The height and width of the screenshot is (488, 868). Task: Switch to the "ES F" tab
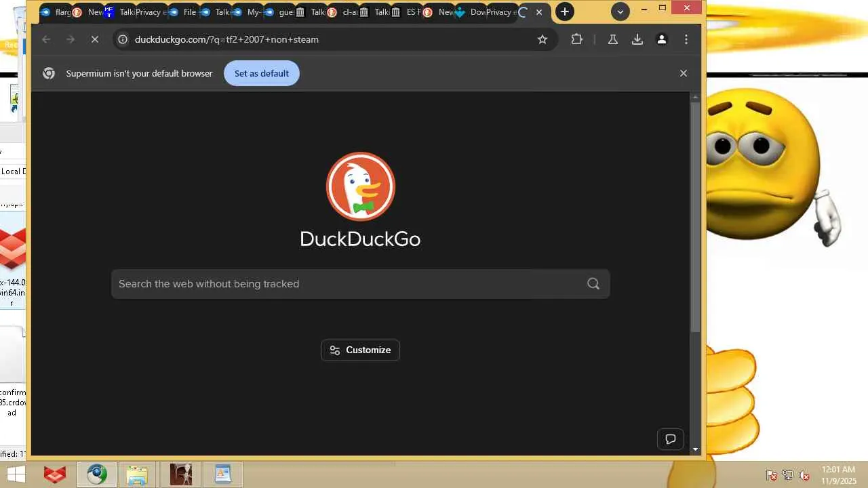click(x=407, y=12)
